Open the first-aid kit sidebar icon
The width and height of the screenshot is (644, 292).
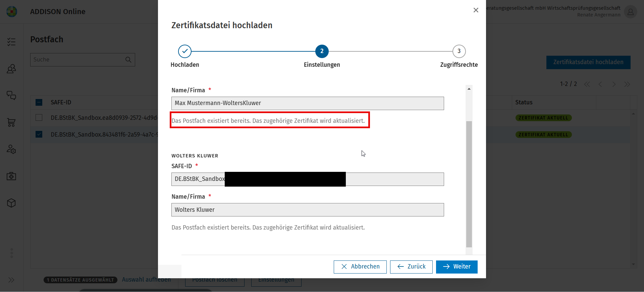pos(11,176)
